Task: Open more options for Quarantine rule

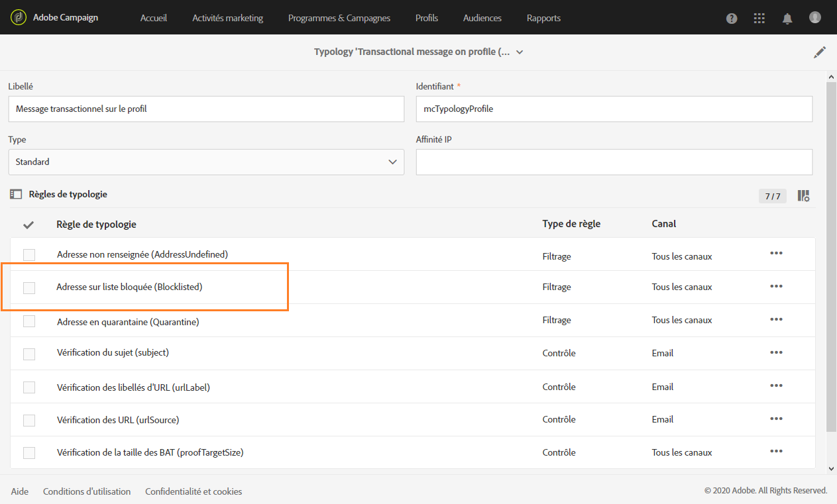Action: 776,319
